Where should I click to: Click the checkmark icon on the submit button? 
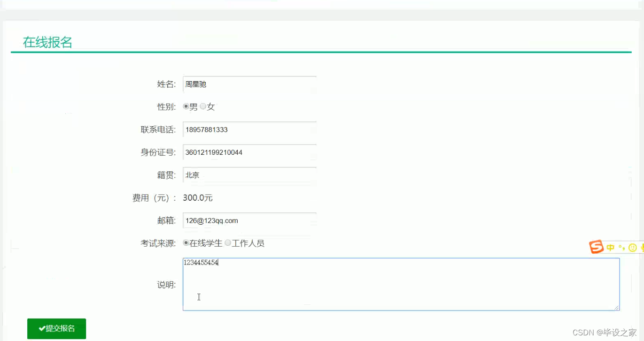click(42, 328)
